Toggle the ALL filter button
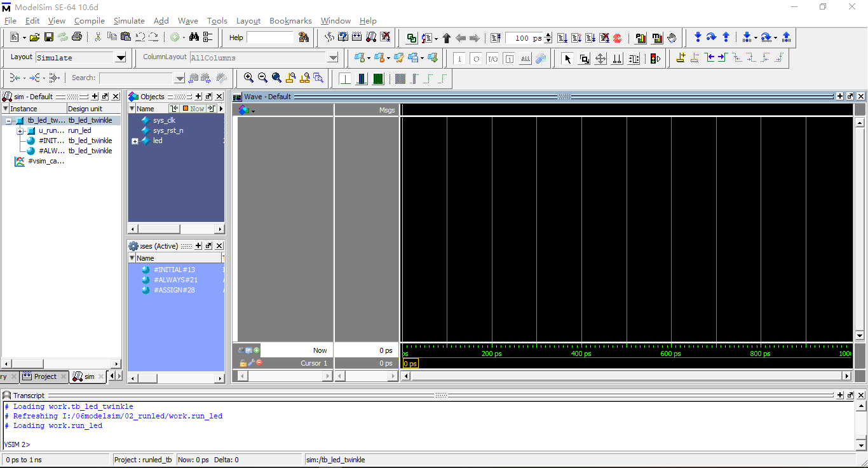This screenshot has height=468, width=868. [x=525, y=59]
